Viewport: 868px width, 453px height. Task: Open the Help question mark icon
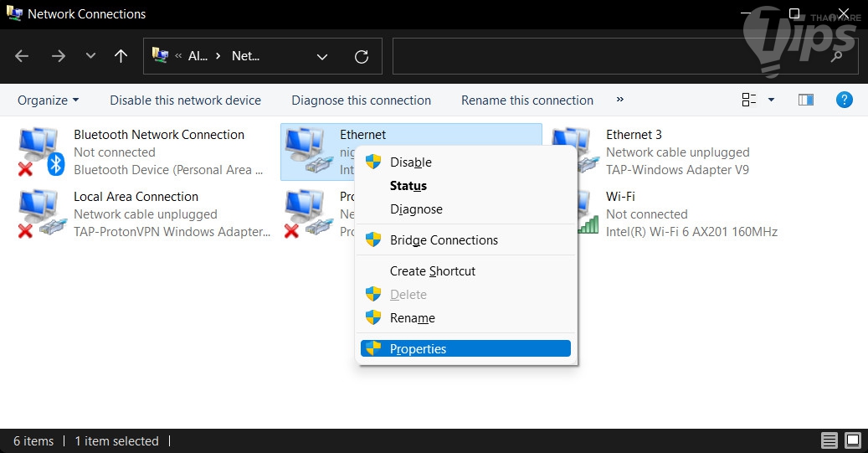click(845, 100)
